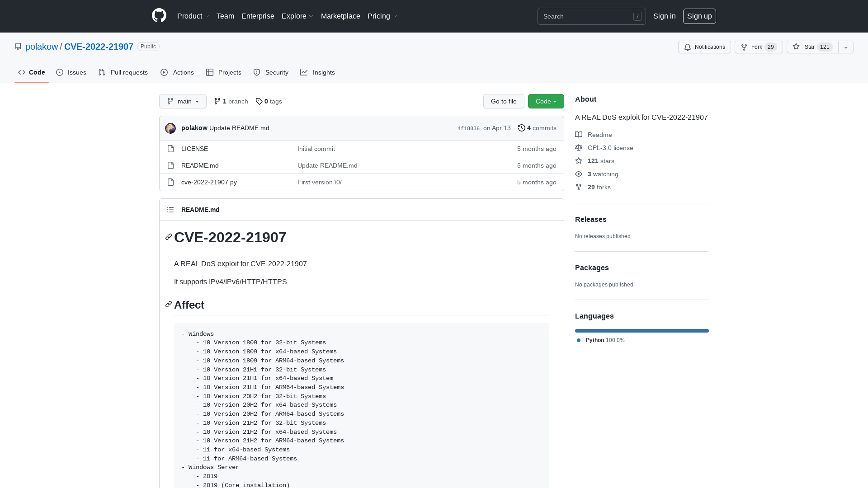
Task: Expand the Product menu
Action: click(193, 16)
